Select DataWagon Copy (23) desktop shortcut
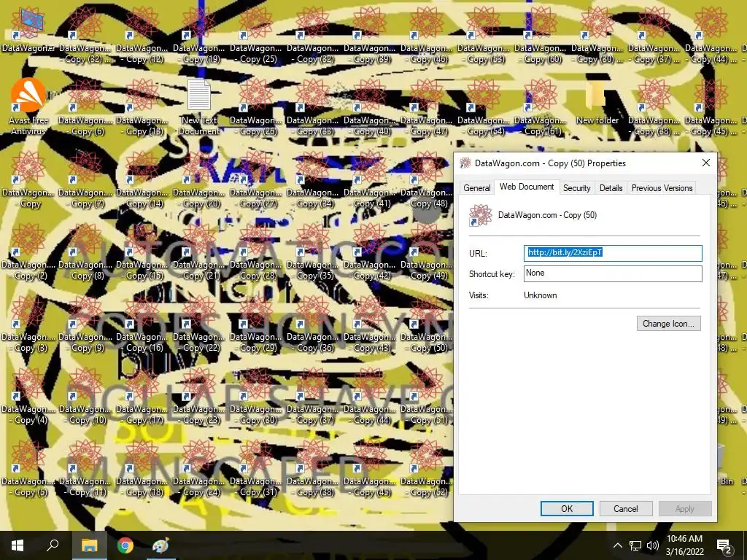Image resolution: width=747 pixels, height=560 pixels. (x=199, y=395)
